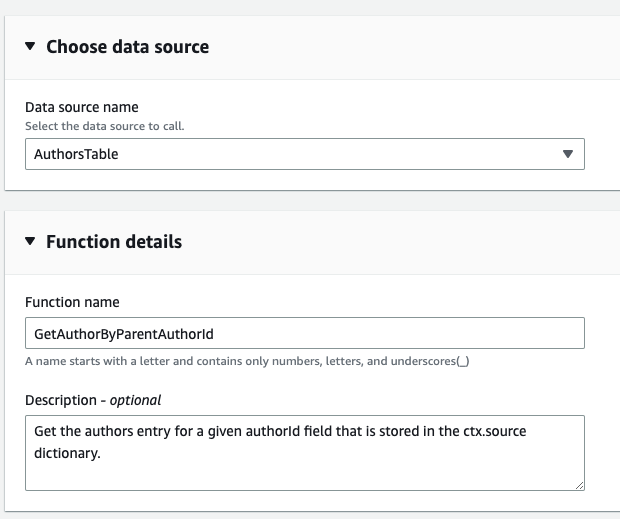Click 'Select the data source to call.' hint

pyautogui.click(x=105, y=126)
